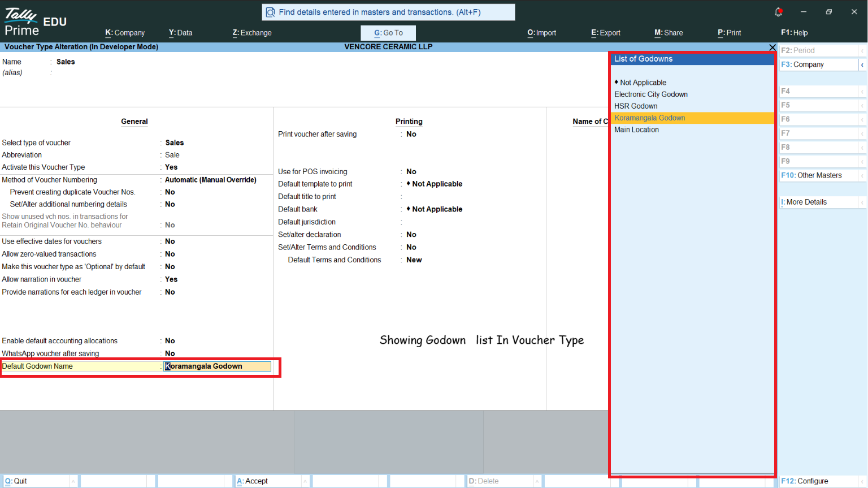The image size is (868, 488).
Task: Click A: Accept button
Action: tap(268, 481)
